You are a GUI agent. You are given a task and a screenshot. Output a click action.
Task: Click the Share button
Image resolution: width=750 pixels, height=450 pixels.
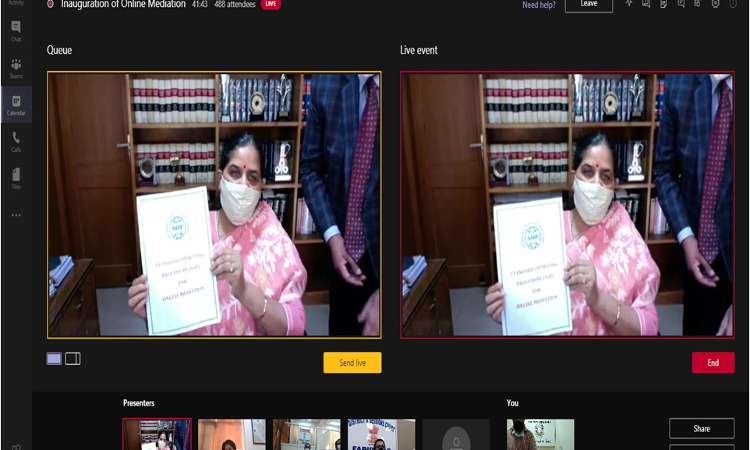click(701, 429)
